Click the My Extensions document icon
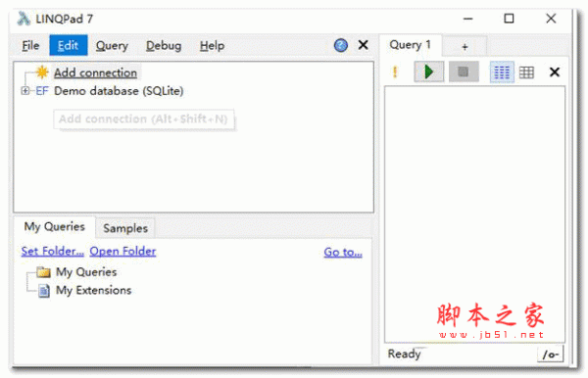This screenshot has height=378, width=588. tap(44, 291)
